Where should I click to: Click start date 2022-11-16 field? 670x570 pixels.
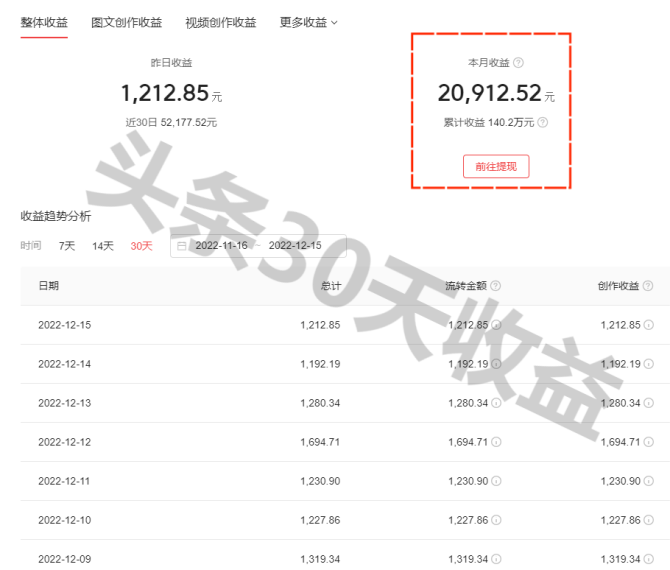coord(221,245)
